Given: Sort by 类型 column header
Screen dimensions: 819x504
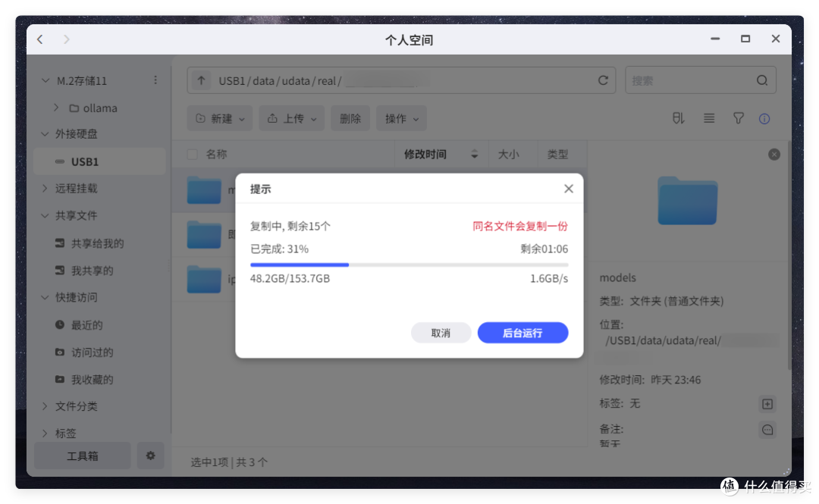Looking at the screenshot, I should (557, 154).
